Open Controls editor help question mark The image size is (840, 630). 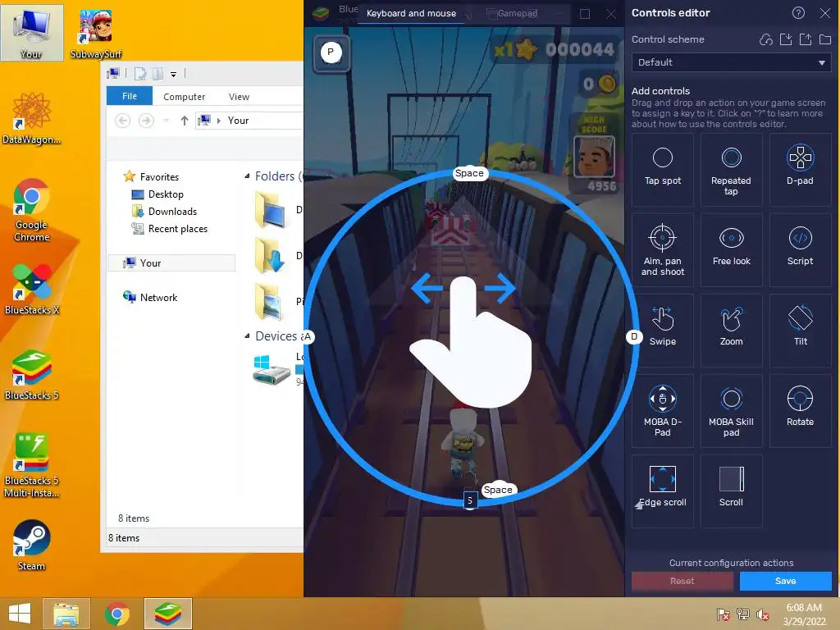pos(798,13)
